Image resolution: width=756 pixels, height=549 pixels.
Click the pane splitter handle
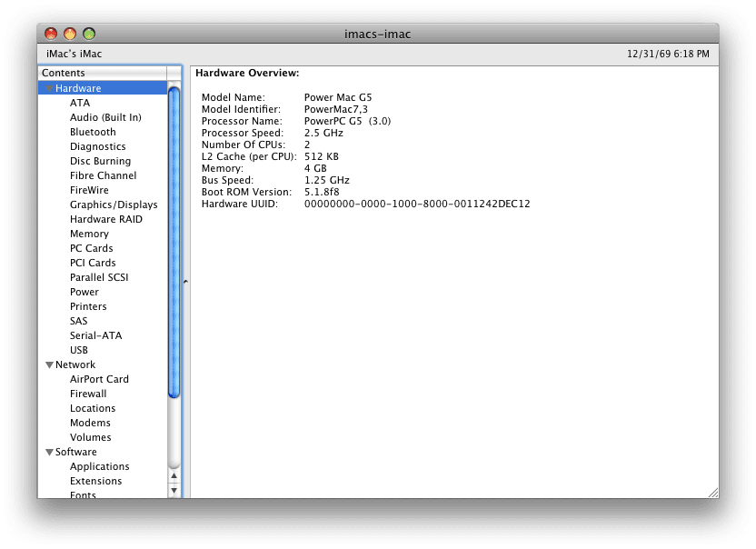click(x=186, y=282)
